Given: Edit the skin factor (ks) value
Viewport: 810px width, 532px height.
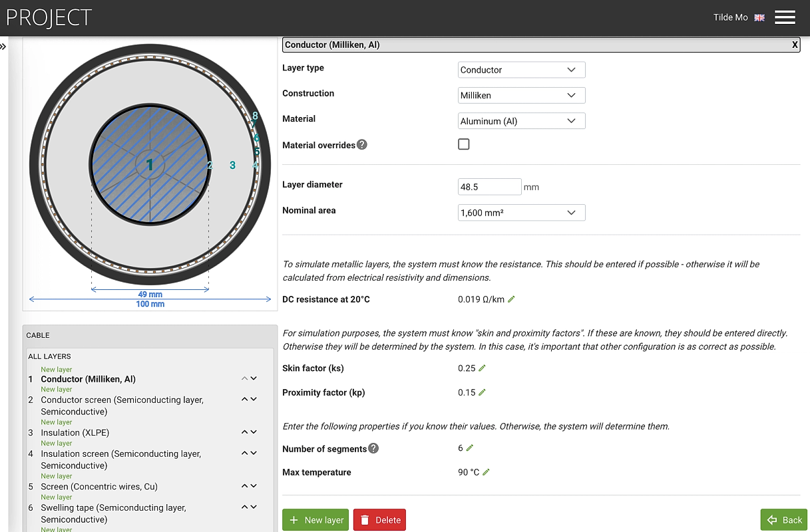Looking at the screenshot, I should (483, 368).
